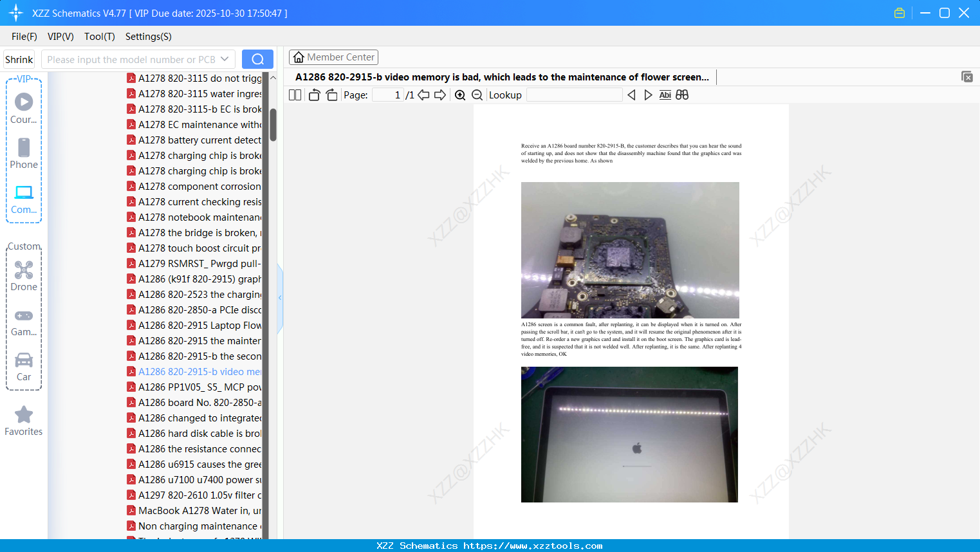Viewport: 980px width, 552px height.
Task: Rotate the page counterclockwise
Action: point(314,95)
